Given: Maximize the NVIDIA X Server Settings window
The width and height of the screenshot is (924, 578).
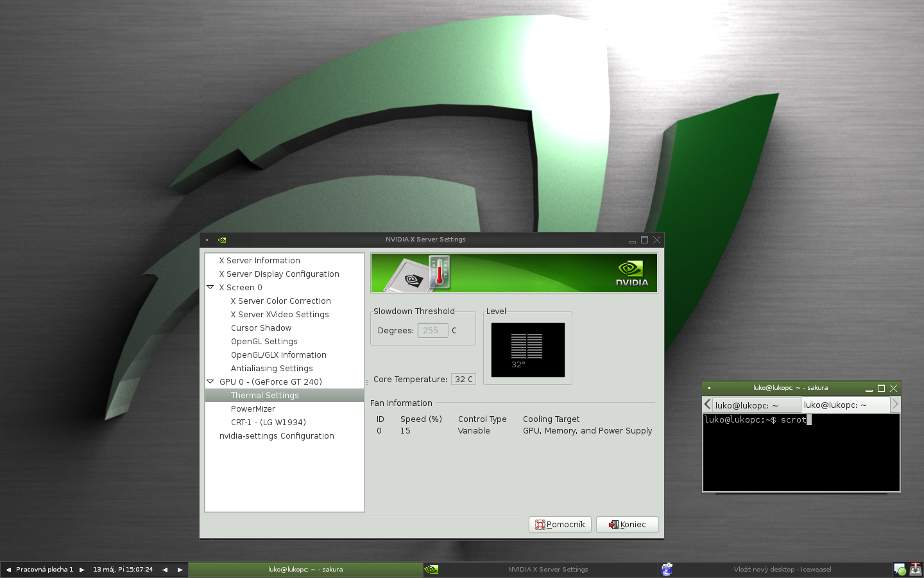Looking at the screenshot, I should (644, 240).
